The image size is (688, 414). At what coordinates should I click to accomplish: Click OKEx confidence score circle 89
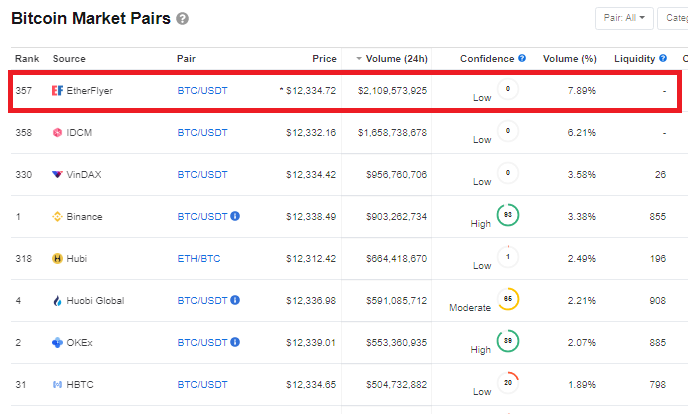[x=508, y=341]
